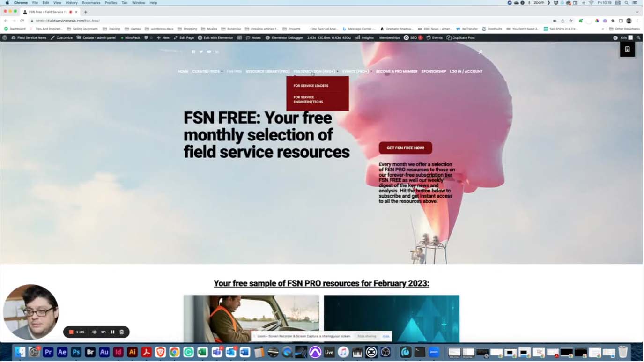The image size is (644, 362).
Task: Click the website's search magnifier icon
Action: point(480,52)
